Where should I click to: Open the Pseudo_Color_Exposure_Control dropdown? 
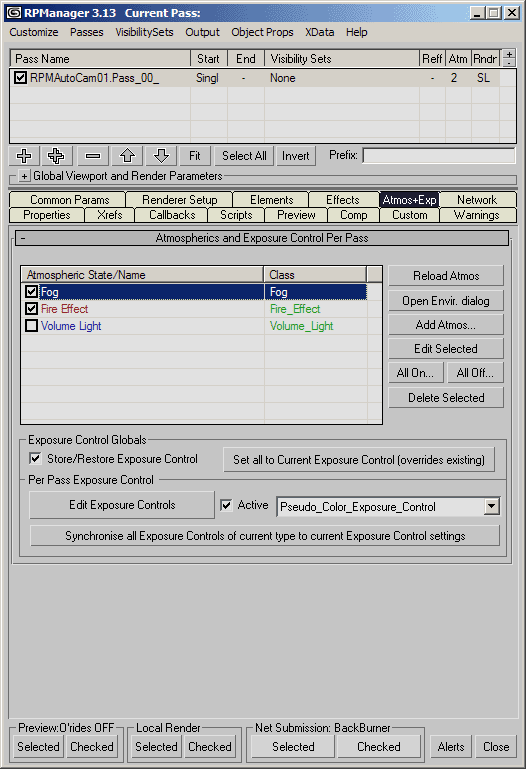pyautogui.click(x=491, y=506)
